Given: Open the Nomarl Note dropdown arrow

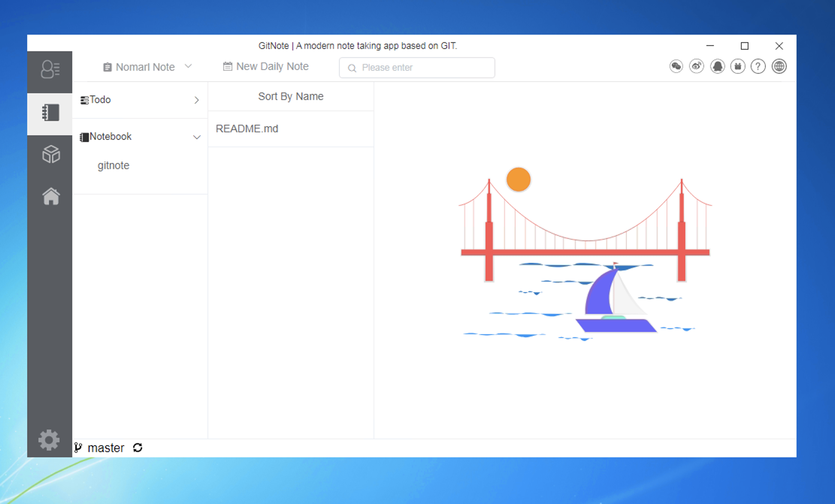Looking at the screenshot, I should pyautogui.click(x=188, y=66).
